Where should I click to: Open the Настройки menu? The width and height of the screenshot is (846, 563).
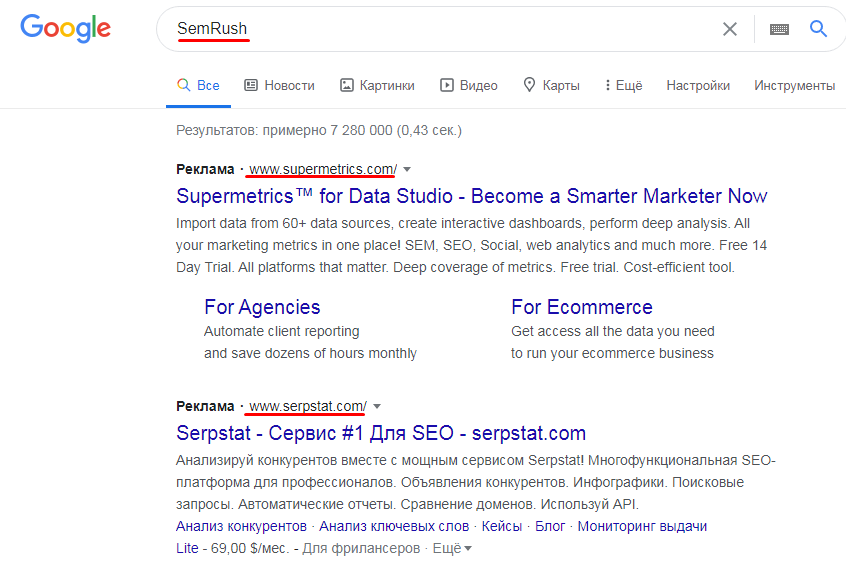(x=698, y=85)
